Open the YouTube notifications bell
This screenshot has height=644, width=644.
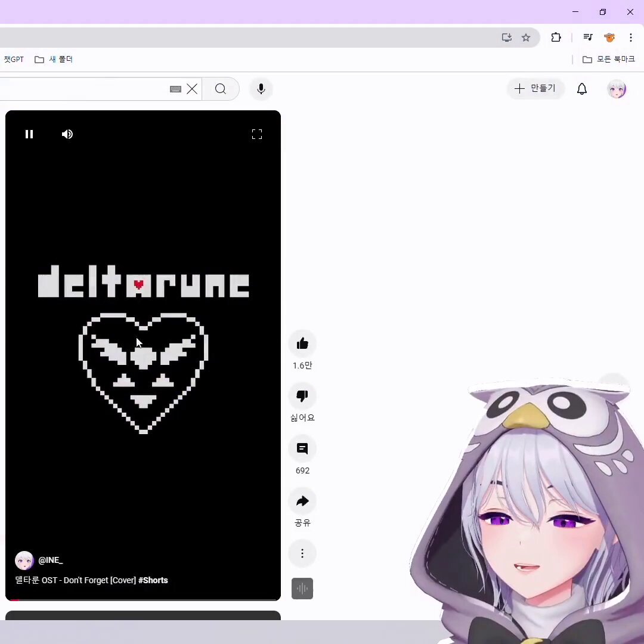click(582, 89)
